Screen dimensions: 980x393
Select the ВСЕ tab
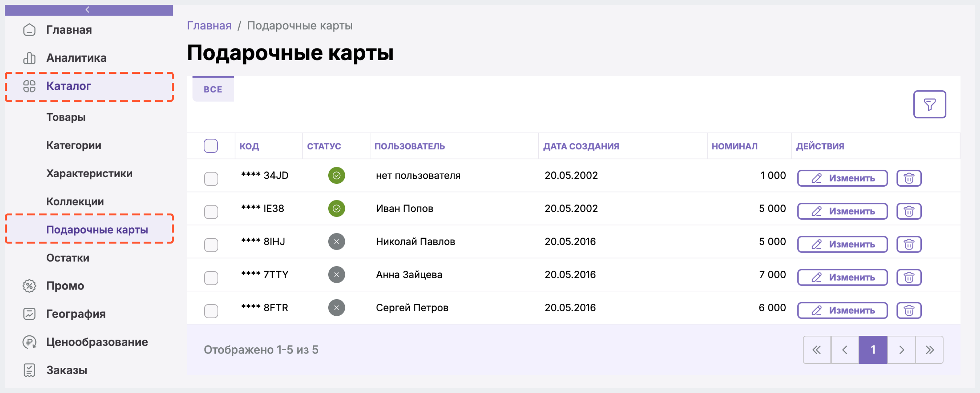(x=213, y=89)
